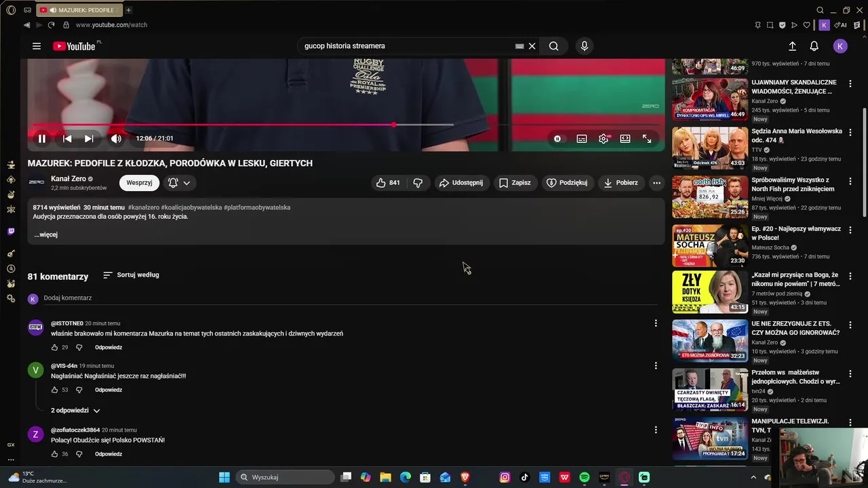Download the video via Pobierz

tap(620, 182)
